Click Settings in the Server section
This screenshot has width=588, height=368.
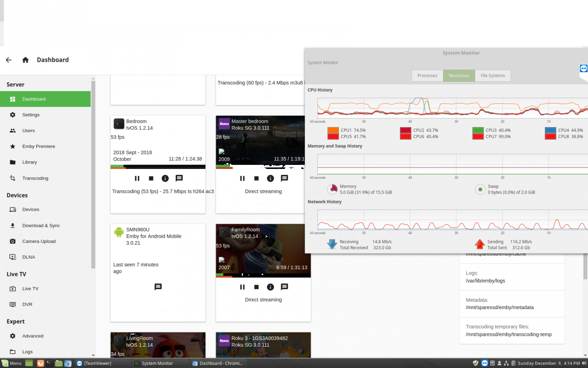tap(31, 114)
